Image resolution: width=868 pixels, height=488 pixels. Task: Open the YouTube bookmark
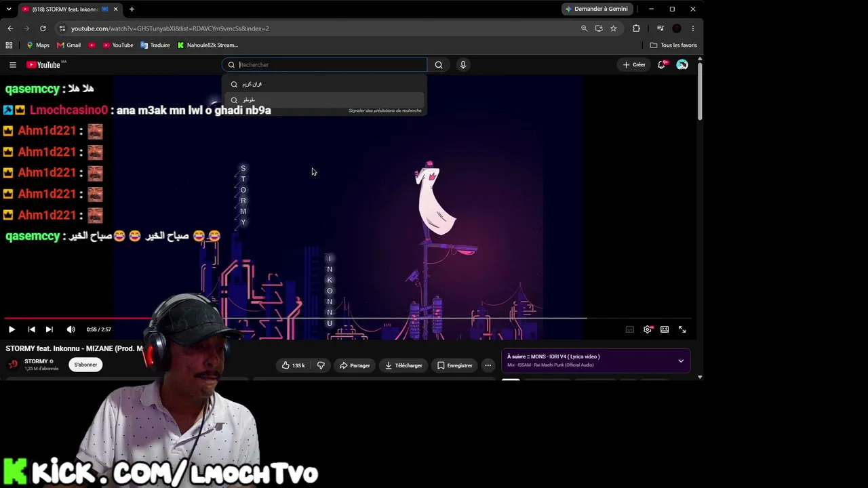pyautogui.click(x=118, y=45)
